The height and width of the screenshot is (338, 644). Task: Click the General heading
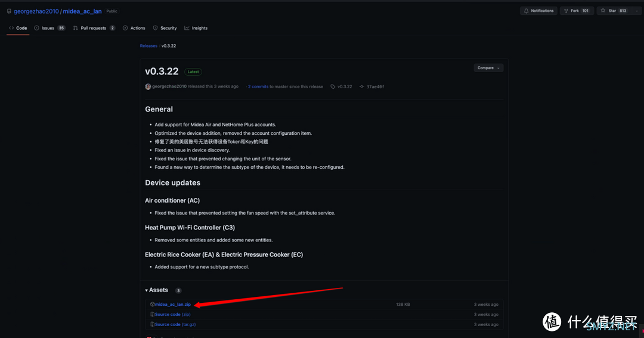pos(159,109)
